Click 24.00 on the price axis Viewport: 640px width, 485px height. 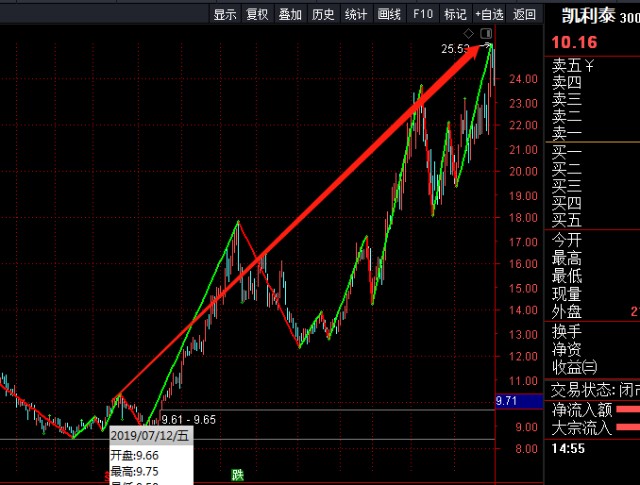523,79
